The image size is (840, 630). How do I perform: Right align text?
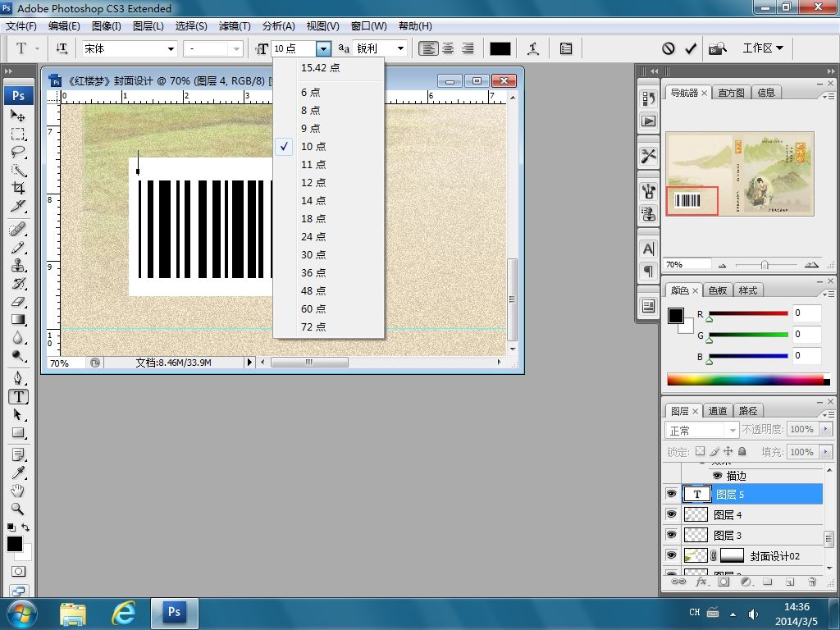coord(468,48)
